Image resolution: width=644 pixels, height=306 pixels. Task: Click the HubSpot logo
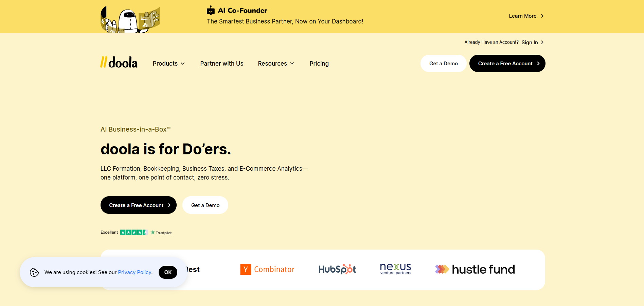tap(337, 269)
